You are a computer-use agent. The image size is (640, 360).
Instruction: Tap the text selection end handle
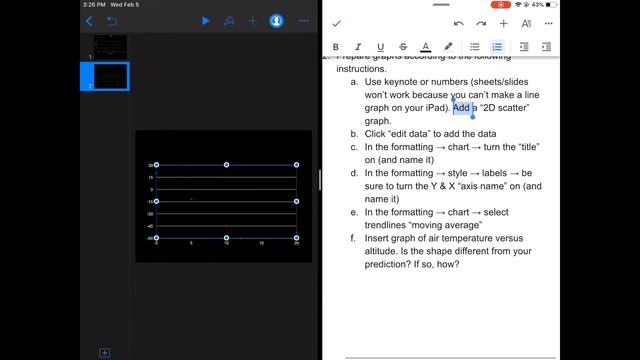[473, 117]
